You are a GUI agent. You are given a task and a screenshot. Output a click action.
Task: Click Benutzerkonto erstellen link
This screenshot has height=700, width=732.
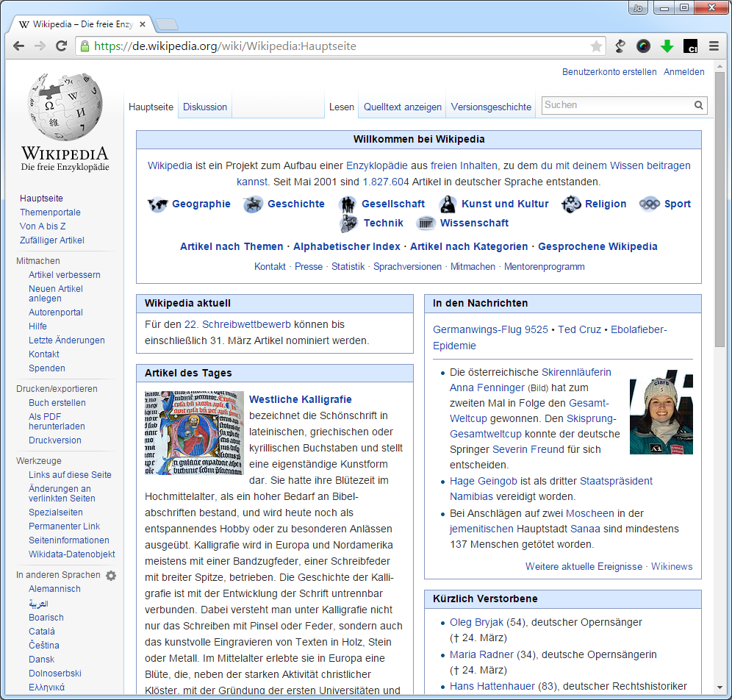609,72
